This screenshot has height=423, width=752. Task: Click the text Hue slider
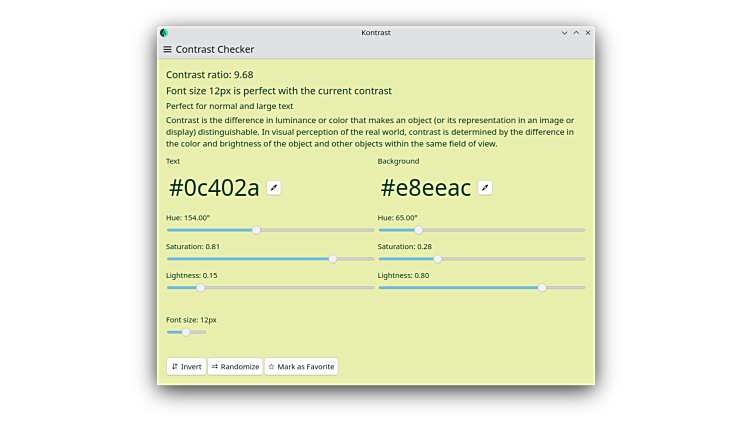[257, 230]
